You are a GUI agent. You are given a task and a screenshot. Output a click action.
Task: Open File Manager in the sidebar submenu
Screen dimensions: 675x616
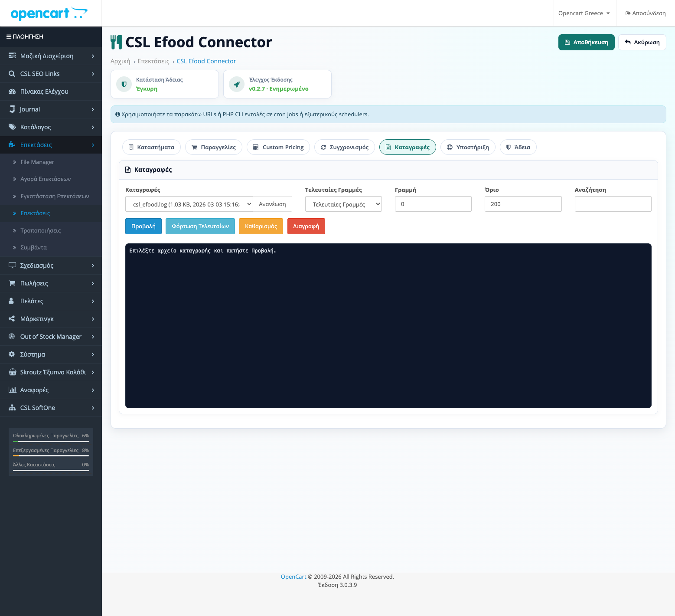[x=51, y=162]
